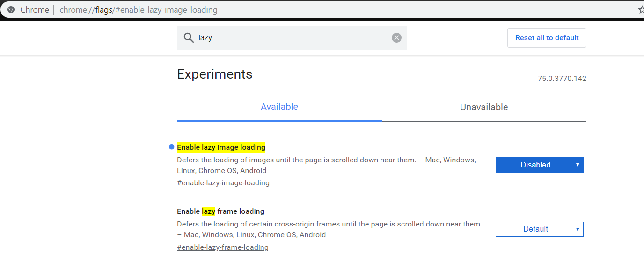Viewport: 644px width, 262px height.
Task: Click the Enable lazy frame loading title
Action: 220,211
